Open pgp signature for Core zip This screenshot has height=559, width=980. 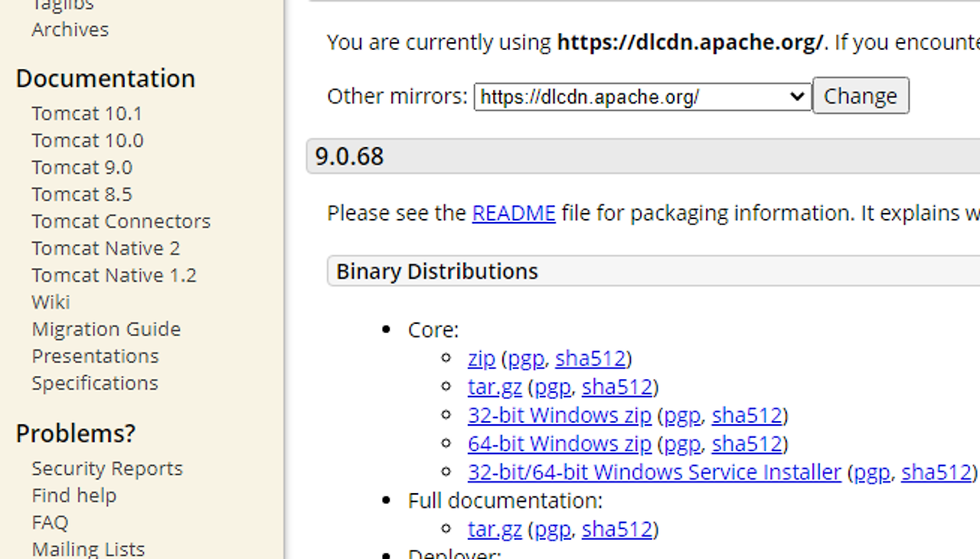[527, 358]
